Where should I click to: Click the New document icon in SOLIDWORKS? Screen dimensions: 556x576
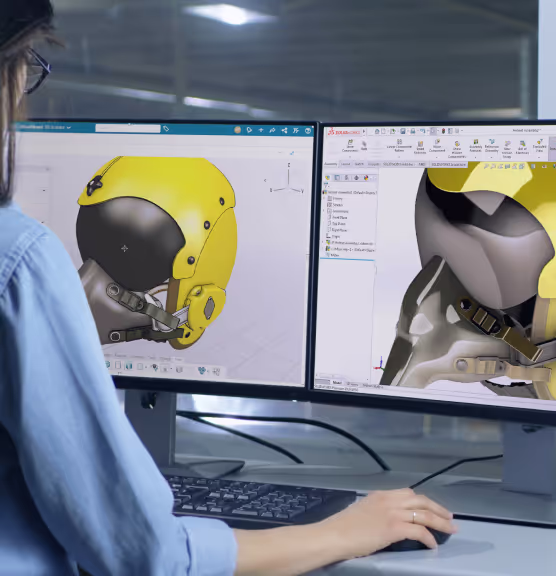tap(383, 132)
